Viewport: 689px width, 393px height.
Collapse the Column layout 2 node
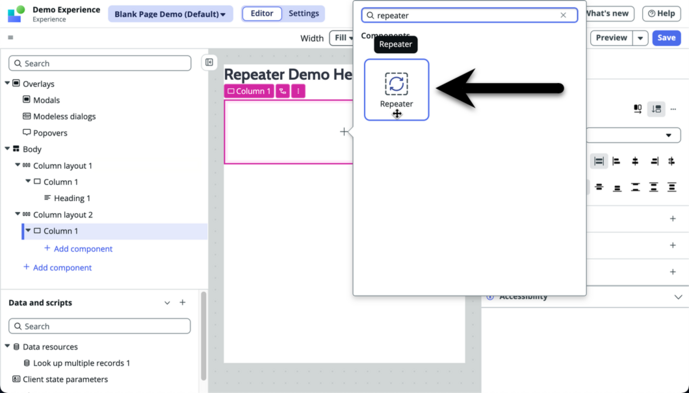(18, 214)
